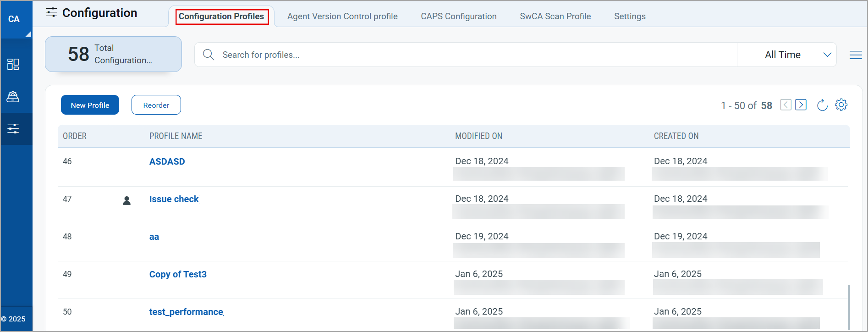Go to previous page of profiles

coord(786,105)
